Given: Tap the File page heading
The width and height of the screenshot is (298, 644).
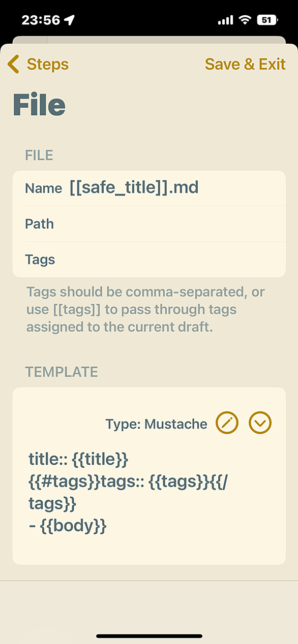Looking at the screenshot, I should pyautogui.click(x=39, y=105).
